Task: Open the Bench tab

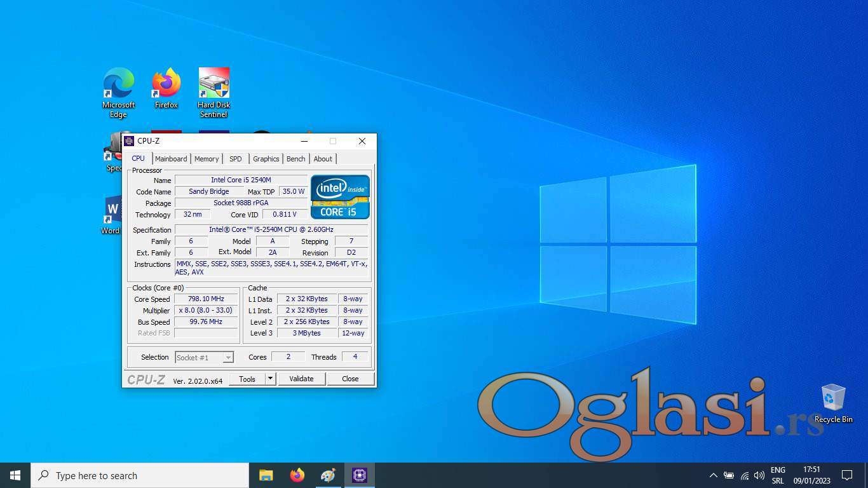Action: click(295, 159)
